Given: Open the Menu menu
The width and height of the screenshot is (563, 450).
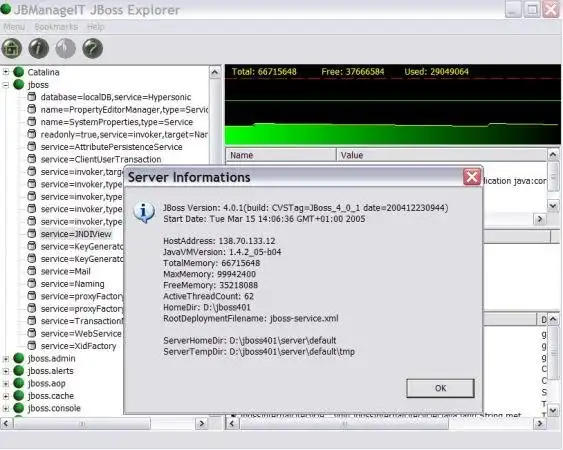Looking at the screenshot, I should point(14,27).
